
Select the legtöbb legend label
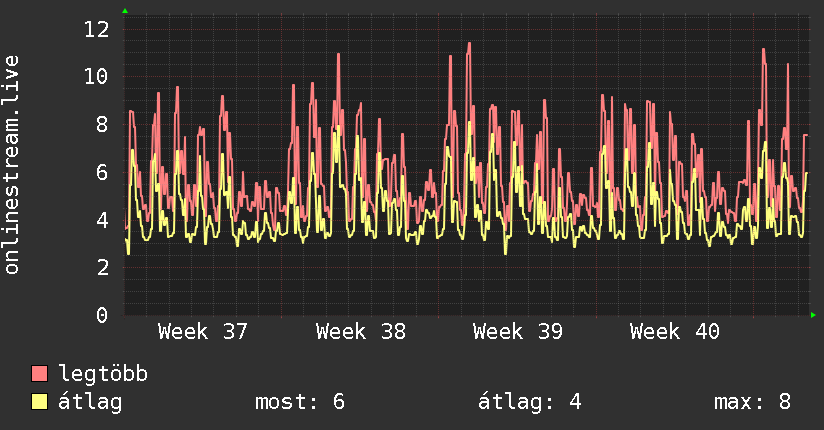click(x=103, y=374)
